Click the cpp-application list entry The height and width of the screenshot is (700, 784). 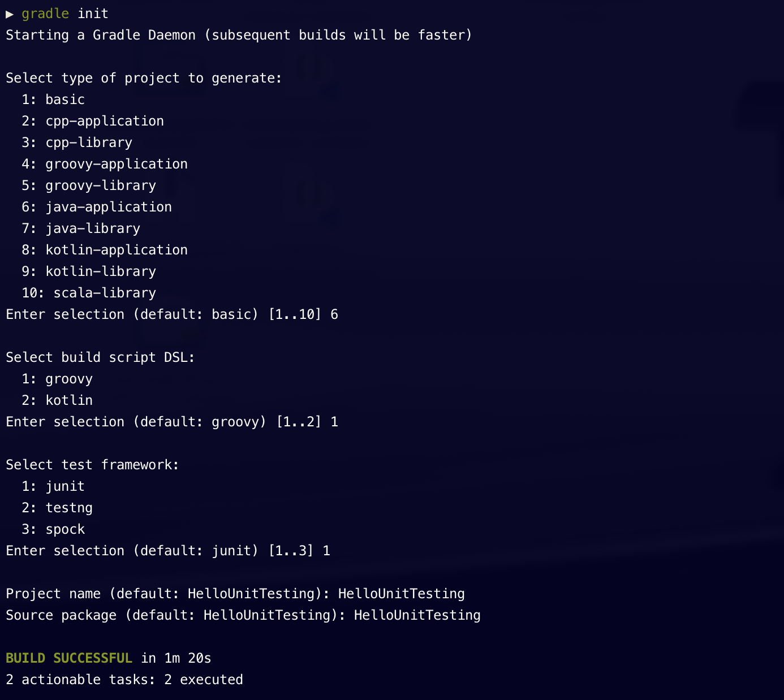pyautogui.click(x=93, y=121)
